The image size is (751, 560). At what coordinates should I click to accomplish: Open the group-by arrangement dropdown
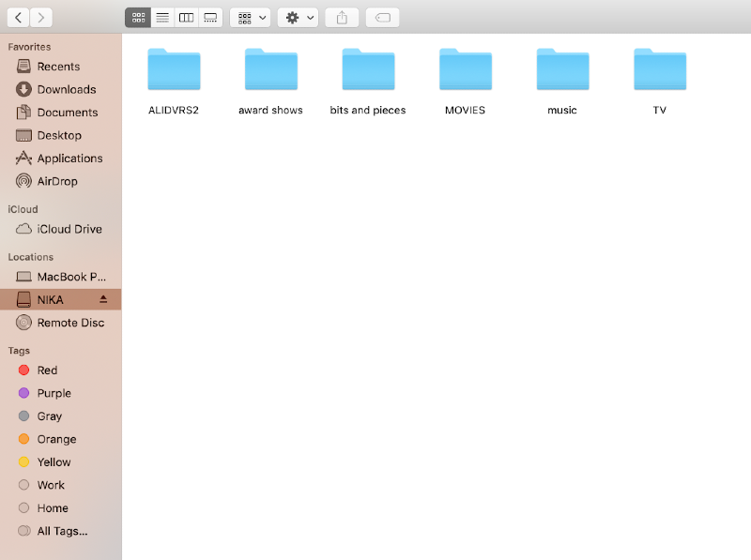pyautogui.click(x=251, y=18)
